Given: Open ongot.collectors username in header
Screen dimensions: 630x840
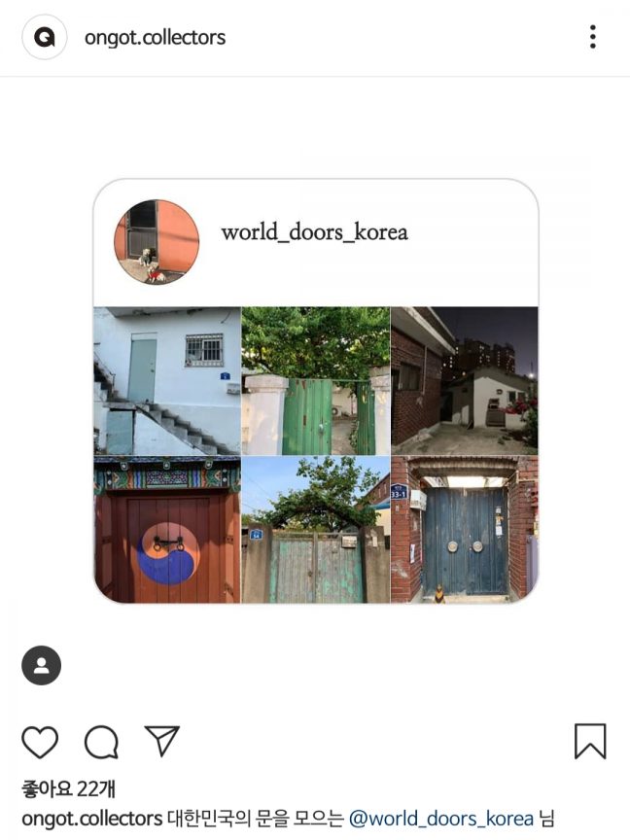Looking at the screenshot, I should coord(155,38).
